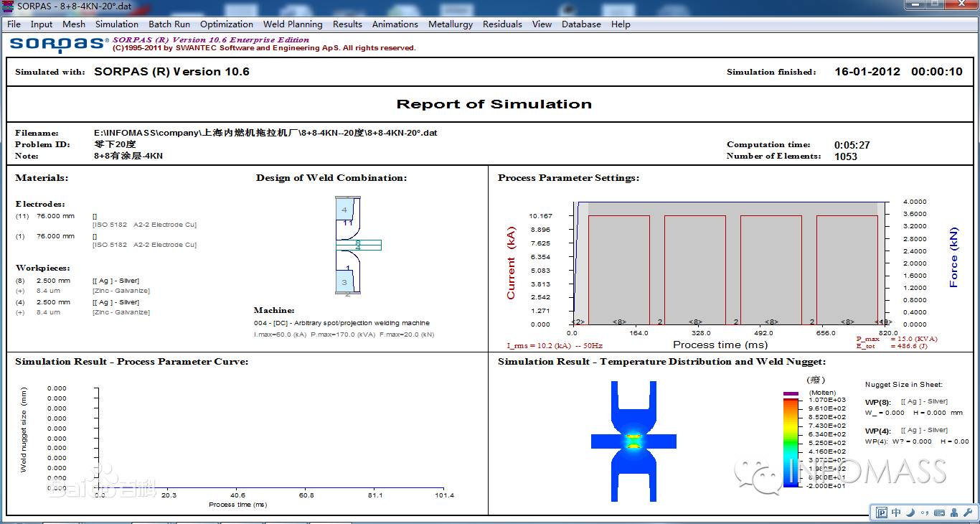The width and height of the screenshot is (980, 524).
Task: Click the Electrodes heading
Action: click(40, 205)
